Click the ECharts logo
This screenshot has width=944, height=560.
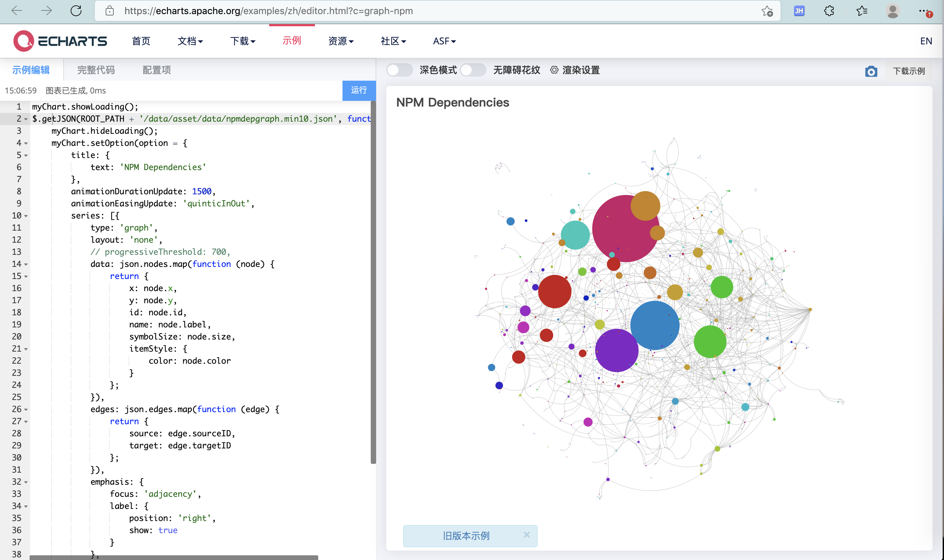61,41
